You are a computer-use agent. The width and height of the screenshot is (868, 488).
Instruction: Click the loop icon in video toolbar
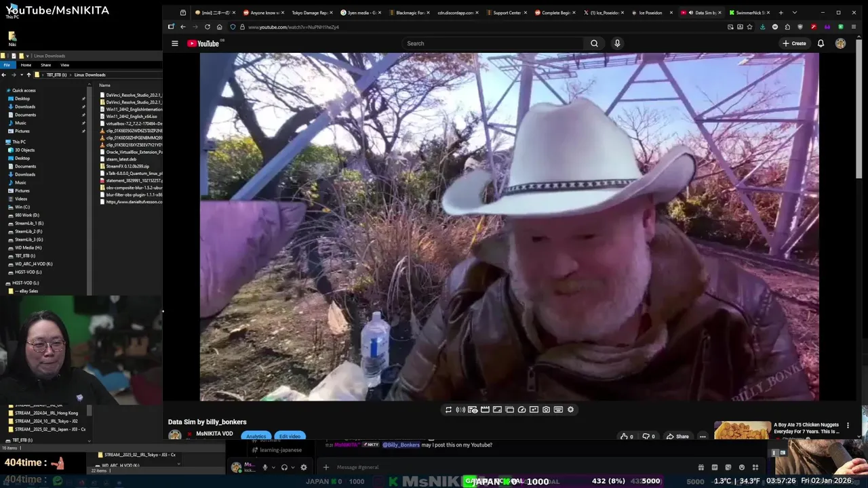point(448,409)
